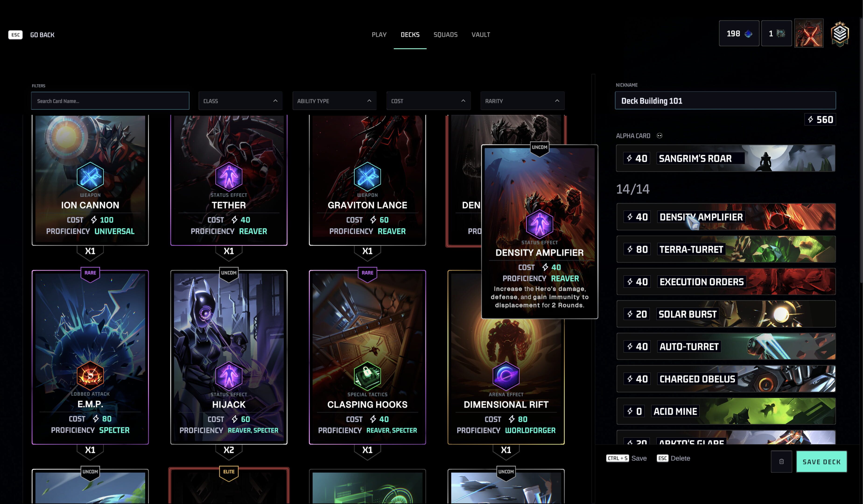Click the player avatar icon
This screenshot has width=863, height=504.
pos(809,33)
